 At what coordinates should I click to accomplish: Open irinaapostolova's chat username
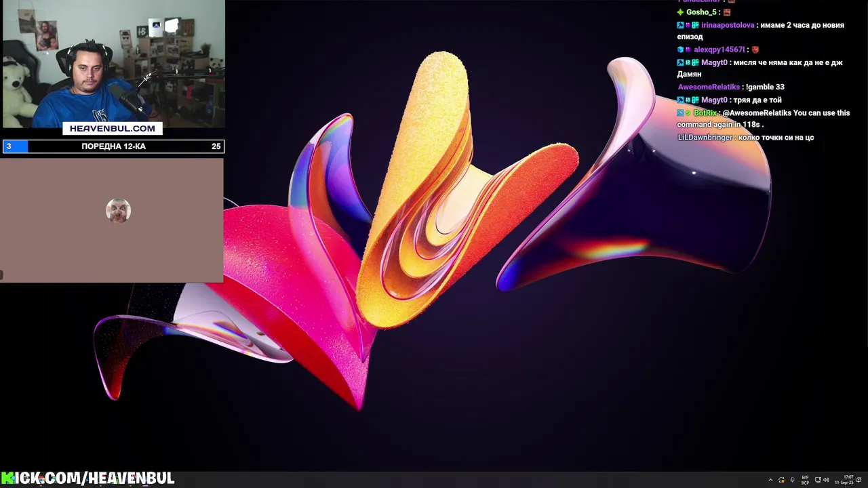(x=728, y=25)
